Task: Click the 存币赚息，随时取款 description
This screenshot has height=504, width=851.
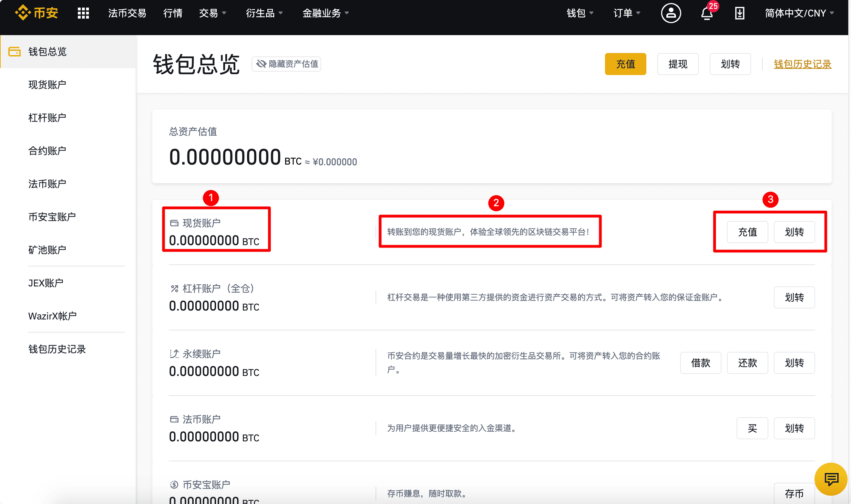Action: (x=427, y=494)
